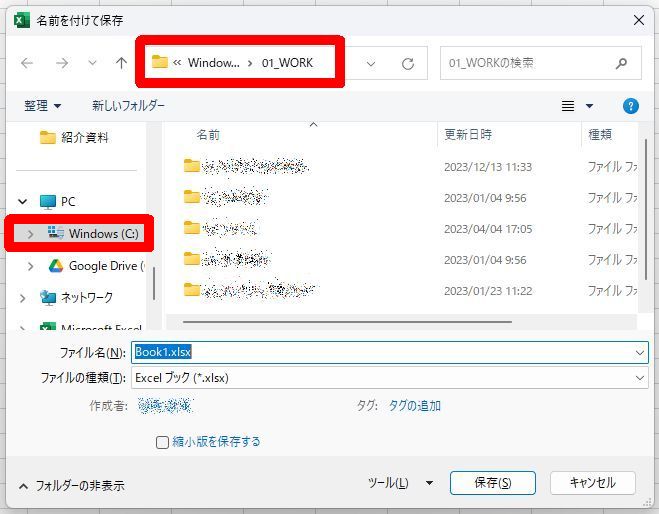Image resolution: width=659 pixels, height=514 pixels.
Task: Enable the 縮小版を保存する checkbox
Action: click(x=162, y=442)
